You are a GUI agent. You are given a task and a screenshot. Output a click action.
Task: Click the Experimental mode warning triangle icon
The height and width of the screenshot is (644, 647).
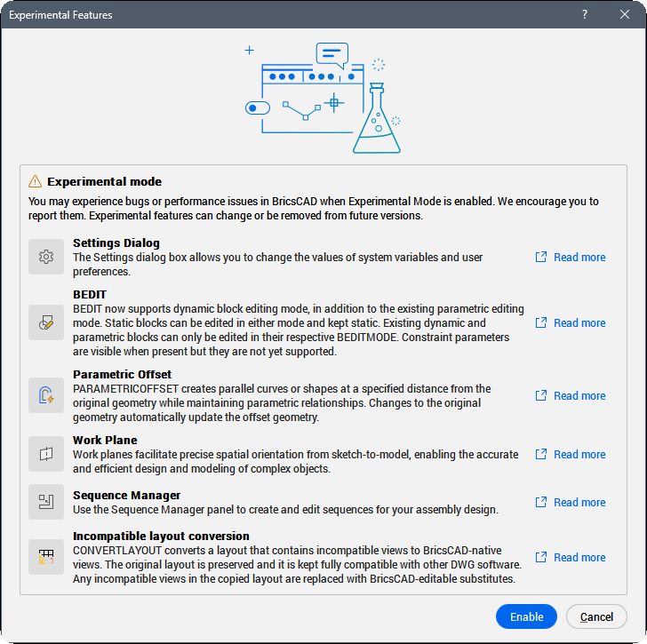click(x=36, y=181)
